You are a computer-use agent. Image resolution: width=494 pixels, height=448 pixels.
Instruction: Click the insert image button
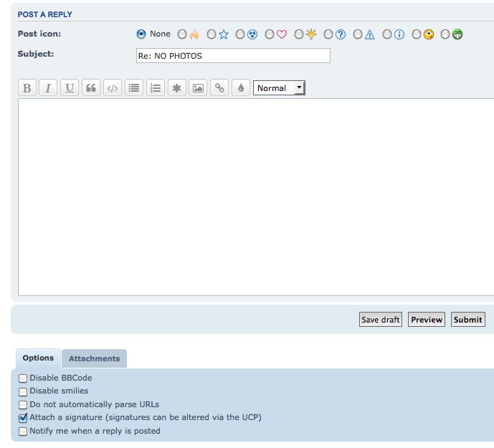tap(198, 88)
